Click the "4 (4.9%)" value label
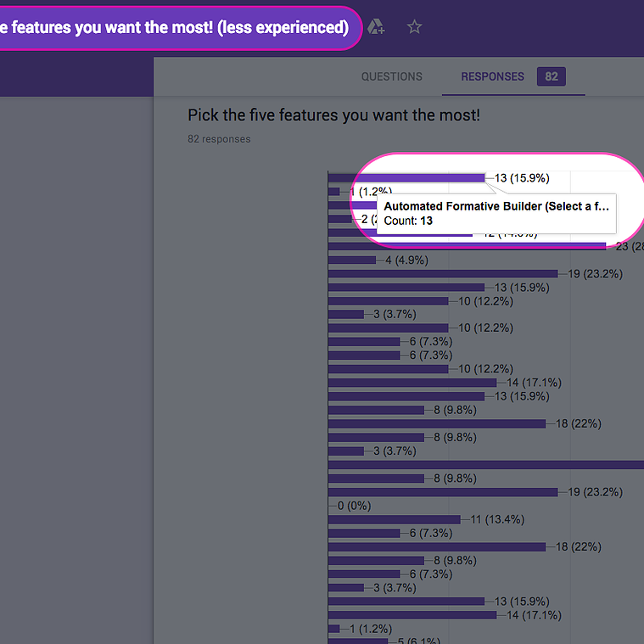The height and width of the screenshot is (644, 644). 406,260
